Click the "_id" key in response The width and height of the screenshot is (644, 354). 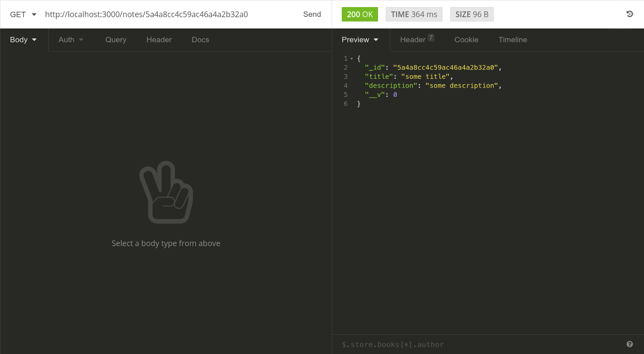pos(375,68)
